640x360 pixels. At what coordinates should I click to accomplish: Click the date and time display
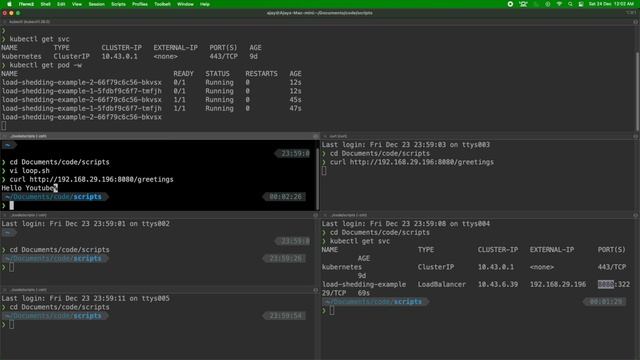[611, 4]
